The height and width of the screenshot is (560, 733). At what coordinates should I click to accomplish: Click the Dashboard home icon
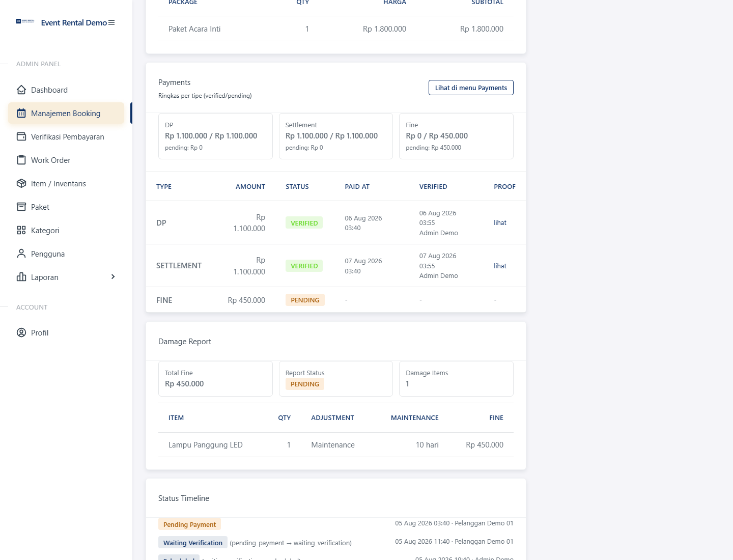point(21,90)
